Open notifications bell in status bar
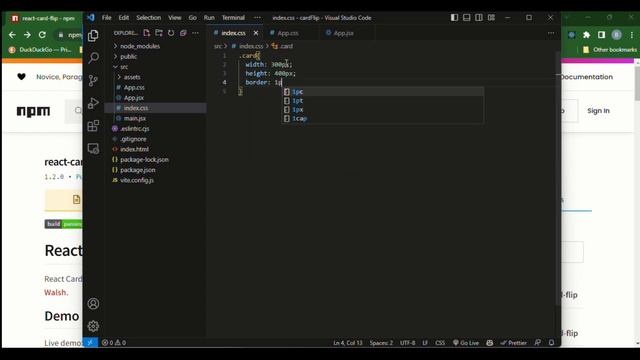This screenshot has height=360, width=640. [551, 343]
